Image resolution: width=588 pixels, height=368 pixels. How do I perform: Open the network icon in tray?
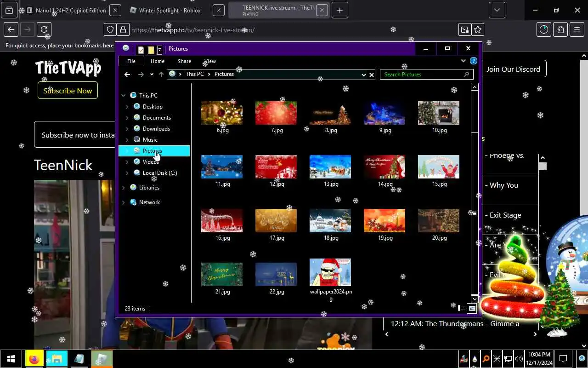[x=508, y=359]
